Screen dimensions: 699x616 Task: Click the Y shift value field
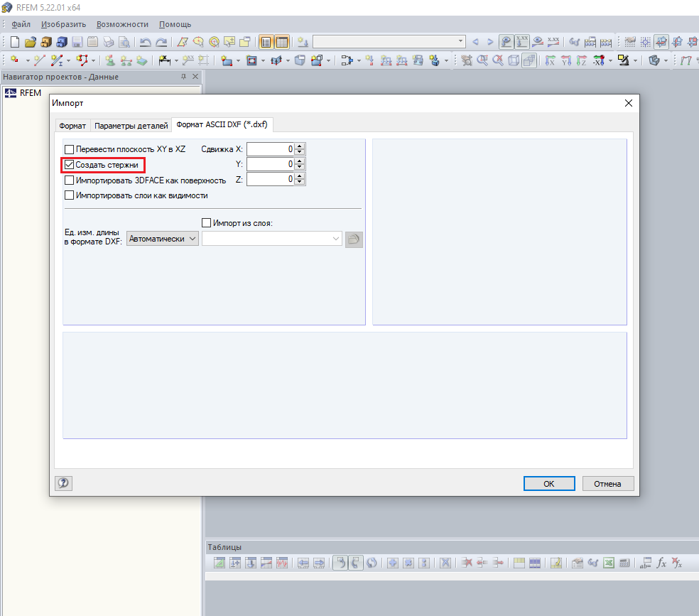pyautogui.click(x=271, y=164)
